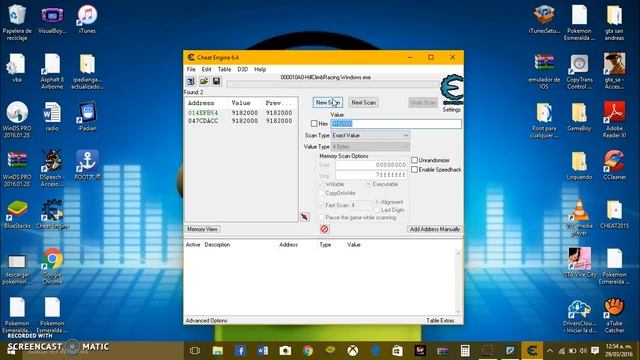Open the Google Chrome desktop shortcut
640x360 pixels.
pyautogui.click(x=52, y=266)
